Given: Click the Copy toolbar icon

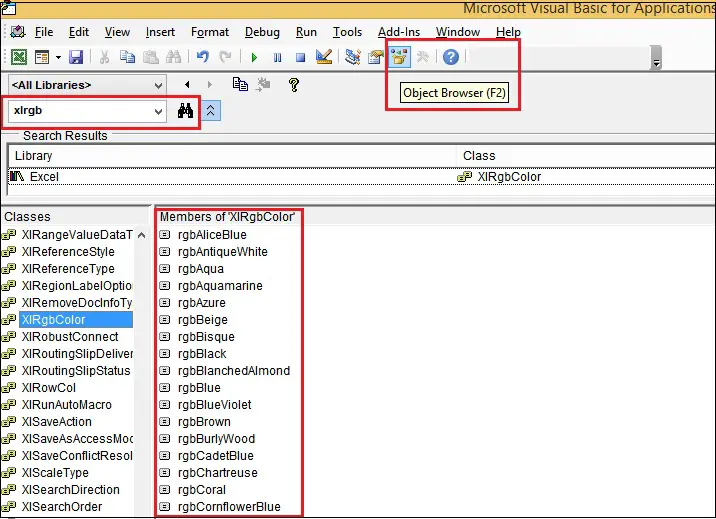Looking at the screenshot, I should [x=127, y=57].
